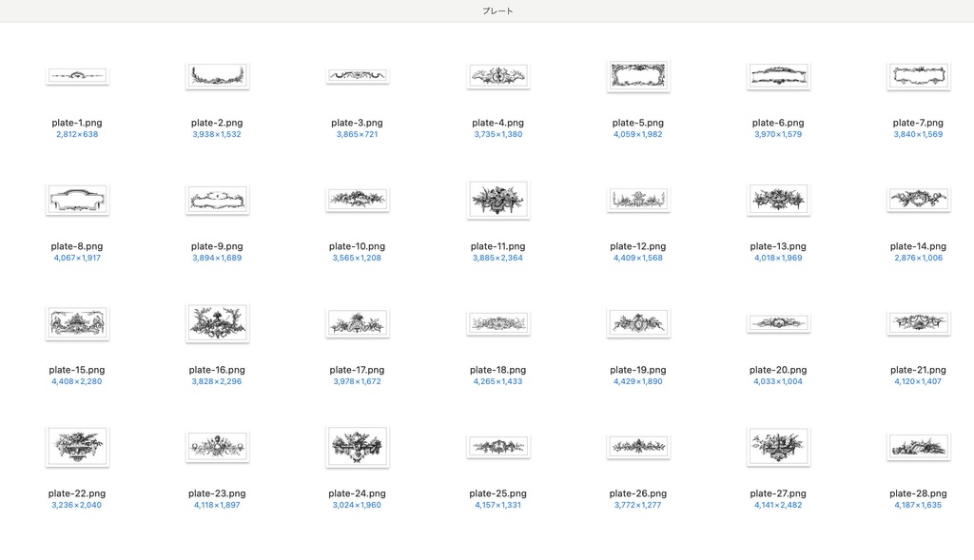Click the plate-21.png filename
Image resolution: width=974 pixels, height=560 pixels.
tap(918, 370)
